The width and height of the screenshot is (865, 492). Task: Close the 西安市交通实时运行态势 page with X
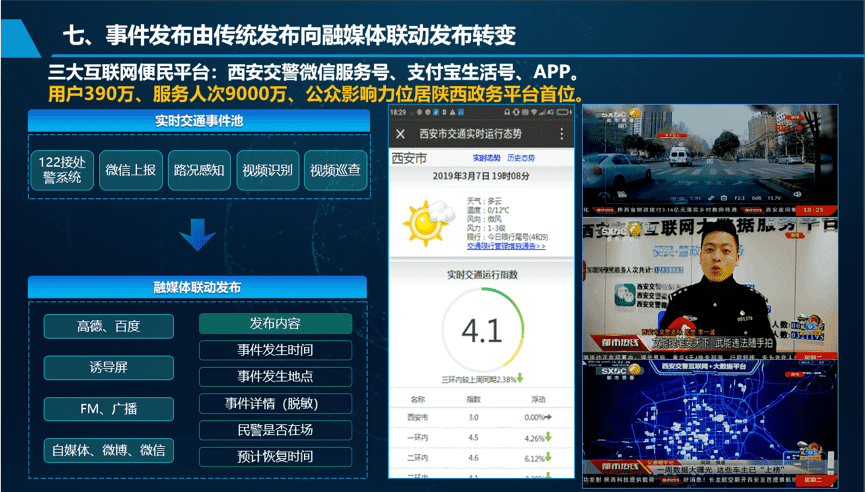pyautogui.click(x=401, y=134)
